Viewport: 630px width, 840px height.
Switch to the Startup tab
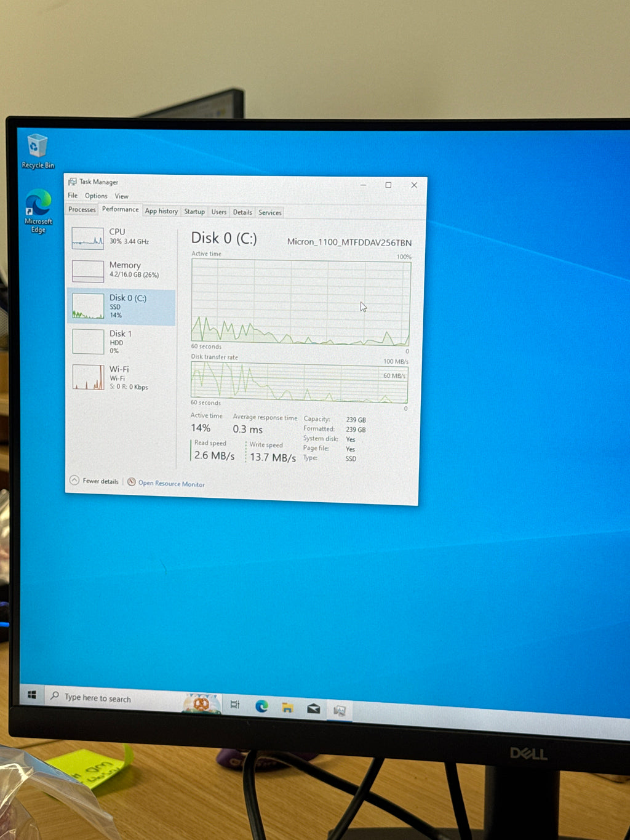click(x=194, y=212)
